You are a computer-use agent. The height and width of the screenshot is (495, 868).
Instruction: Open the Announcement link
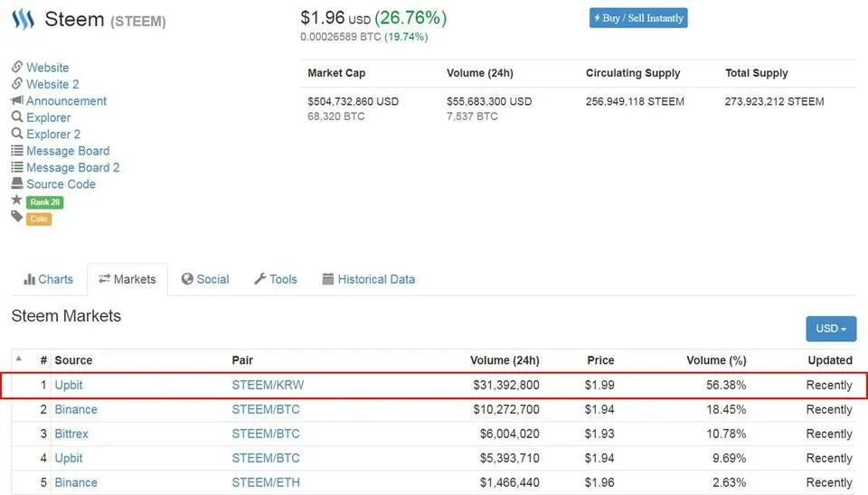pos(66,100)
